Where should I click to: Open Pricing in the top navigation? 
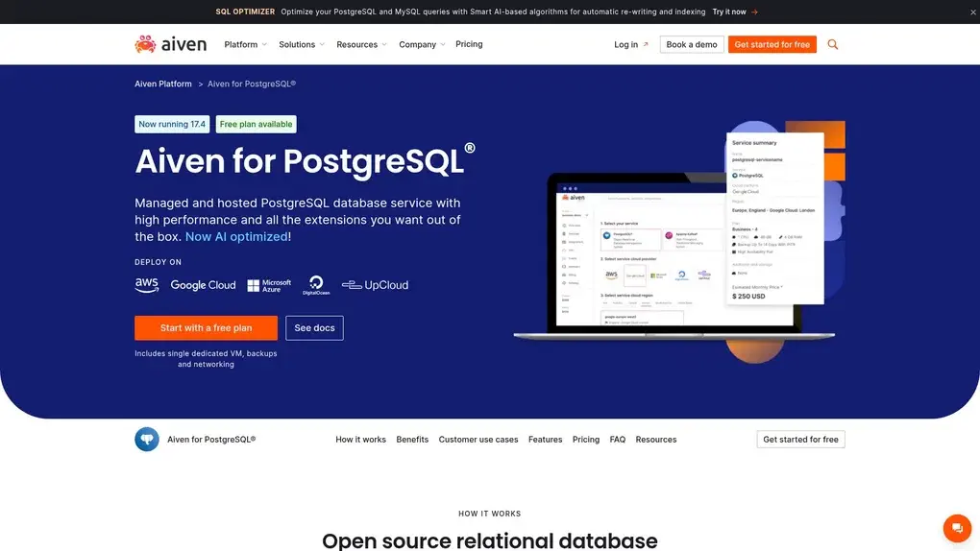click(469, 44)
